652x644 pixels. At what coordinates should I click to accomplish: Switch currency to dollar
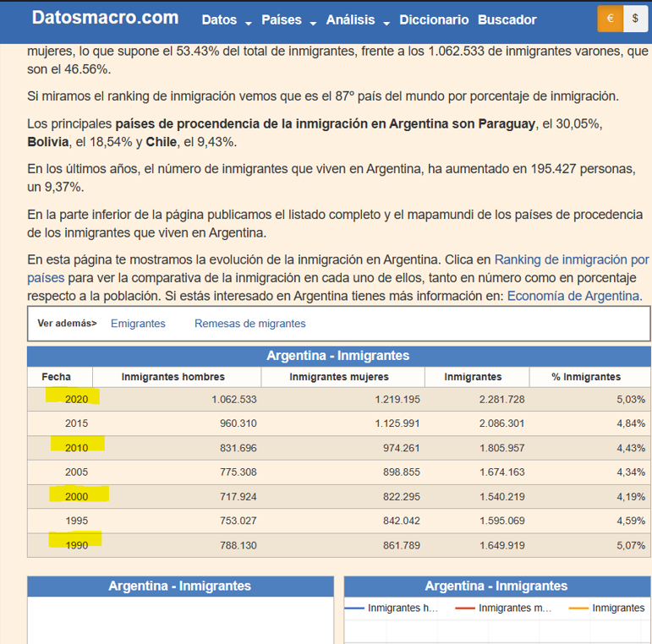tap(635, 19)
